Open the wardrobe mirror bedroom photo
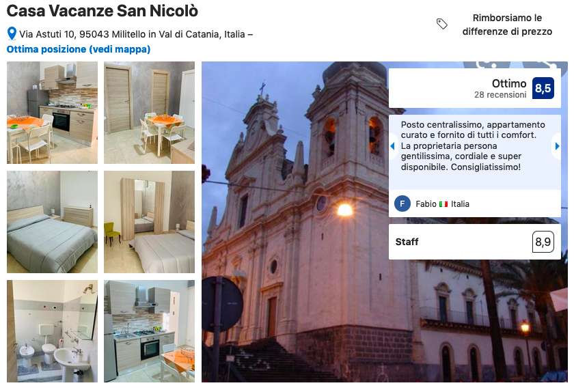The image size is (574, 392). pos(150,222)
